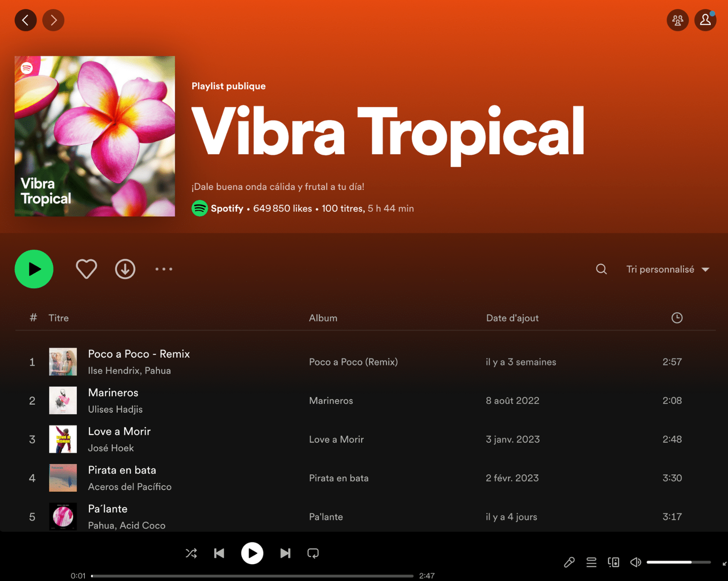Open the Tri personnalisé sort dropdown

[x=668, y=269]
